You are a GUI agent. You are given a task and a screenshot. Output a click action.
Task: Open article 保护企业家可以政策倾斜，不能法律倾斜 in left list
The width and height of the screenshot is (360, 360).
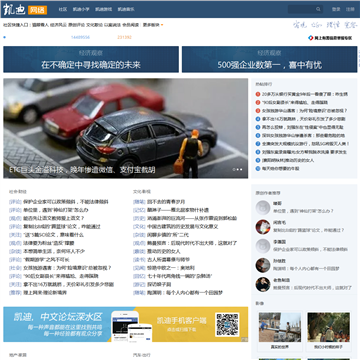point(66,202)
